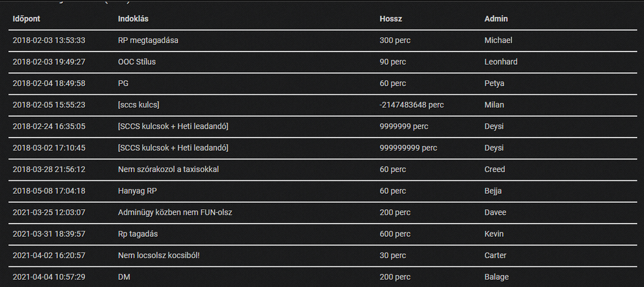The width and height of the screenshot is (644, 287).
Task: Click the -2147483648 perc duration value
Action: pos(411,105)
